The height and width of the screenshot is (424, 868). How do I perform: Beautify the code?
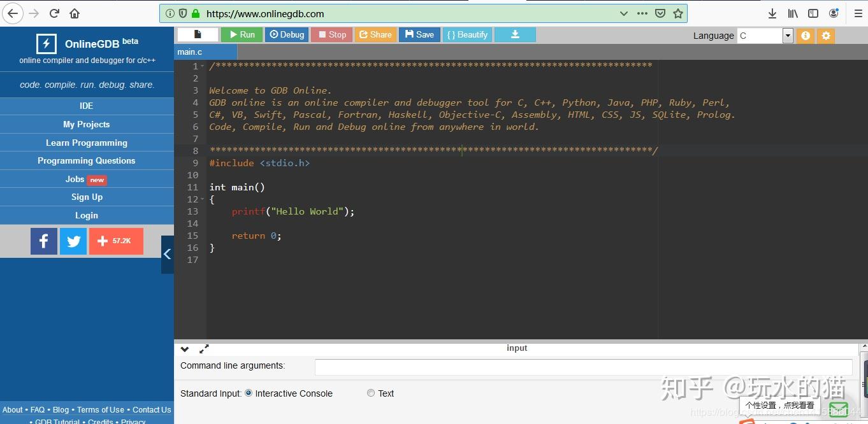tap(467, 35)
